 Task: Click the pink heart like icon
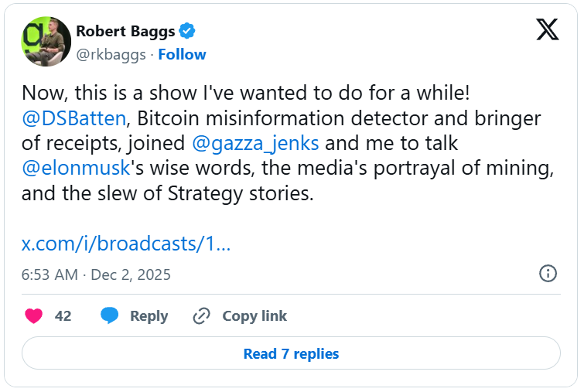coord(33,315)
